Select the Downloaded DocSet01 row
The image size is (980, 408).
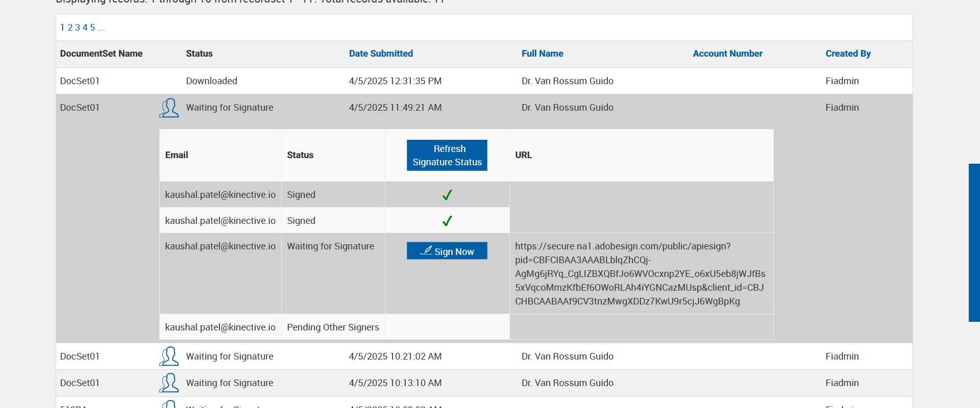click(211, 81)
